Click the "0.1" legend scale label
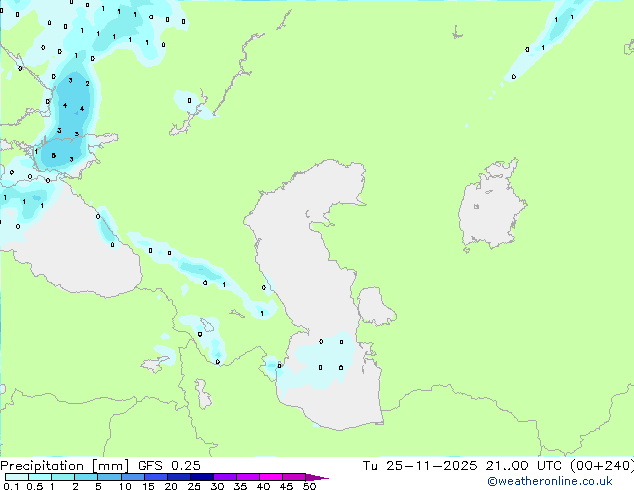This screenshot has width=634, height=490. coord(11,486)
